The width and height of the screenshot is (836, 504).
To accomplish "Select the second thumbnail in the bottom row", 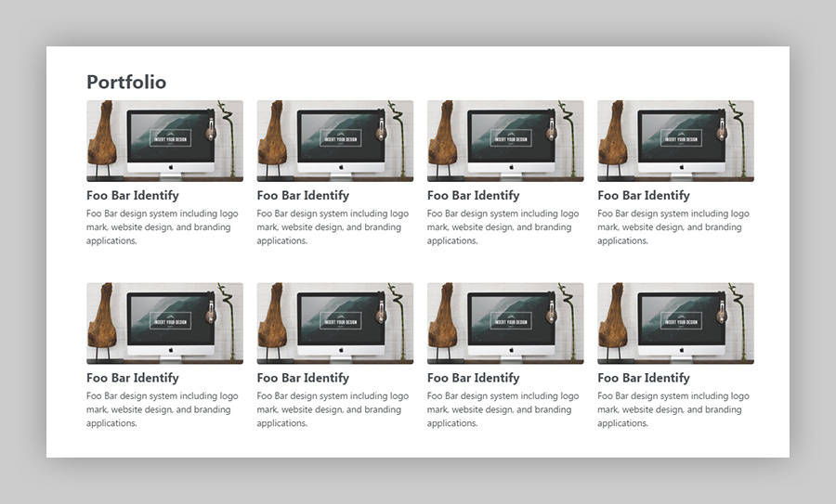I will [x=334, y=323].
